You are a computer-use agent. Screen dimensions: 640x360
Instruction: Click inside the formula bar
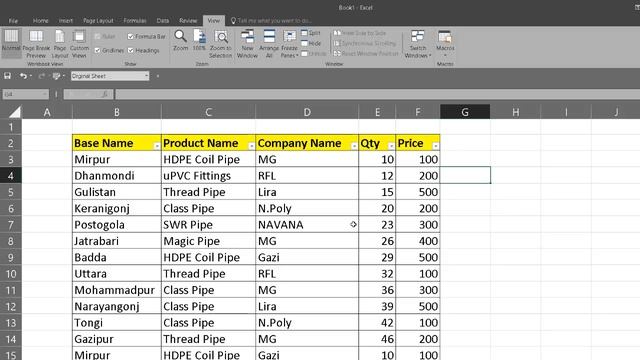(377, 94)
